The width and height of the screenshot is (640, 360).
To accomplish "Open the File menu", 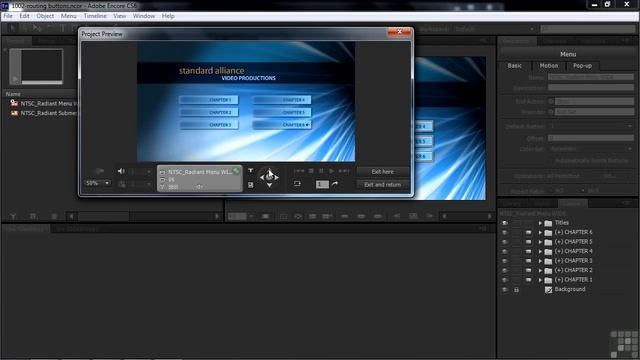I will (x=8, y=16).
